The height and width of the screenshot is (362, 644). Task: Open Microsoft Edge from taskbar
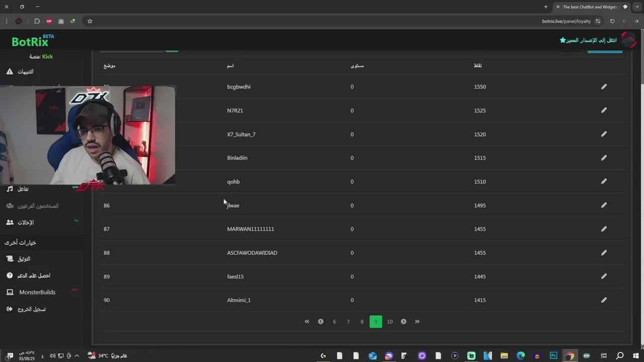point(521,355)
